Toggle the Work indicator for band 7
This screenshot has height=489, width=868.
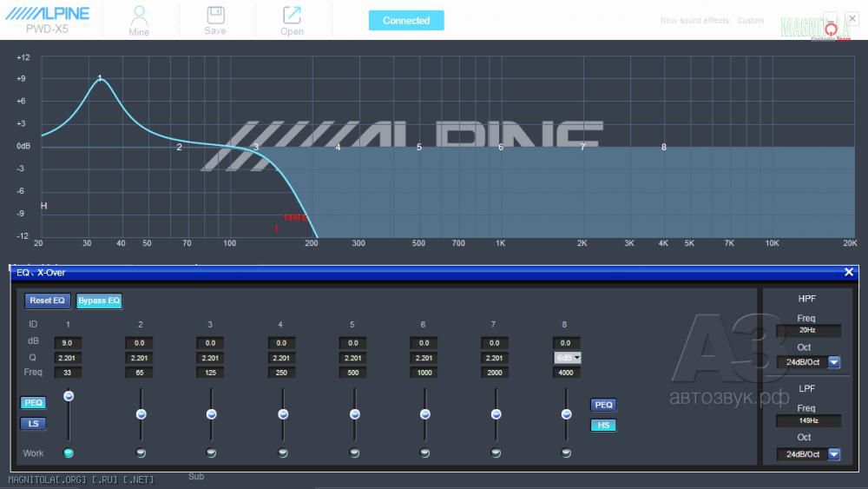click(x=496, y=453)
